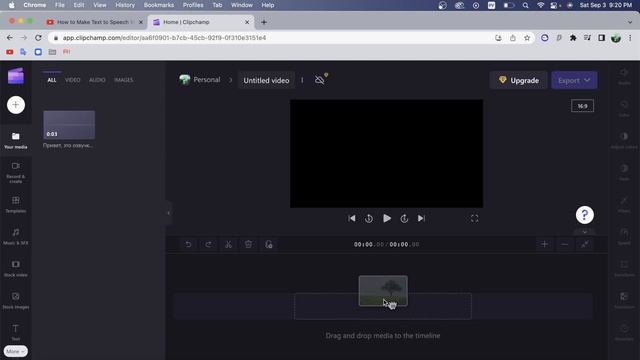Open the Templates panel

[x=16, y=204]
